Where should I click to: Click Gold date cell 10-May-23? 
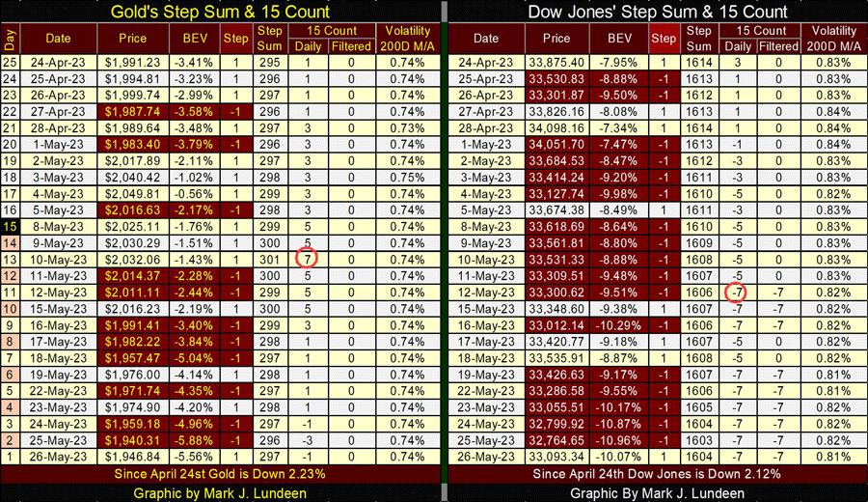coord(58,260)
